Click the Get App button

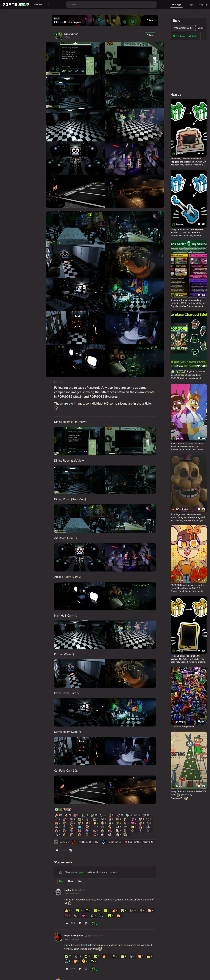176,5
